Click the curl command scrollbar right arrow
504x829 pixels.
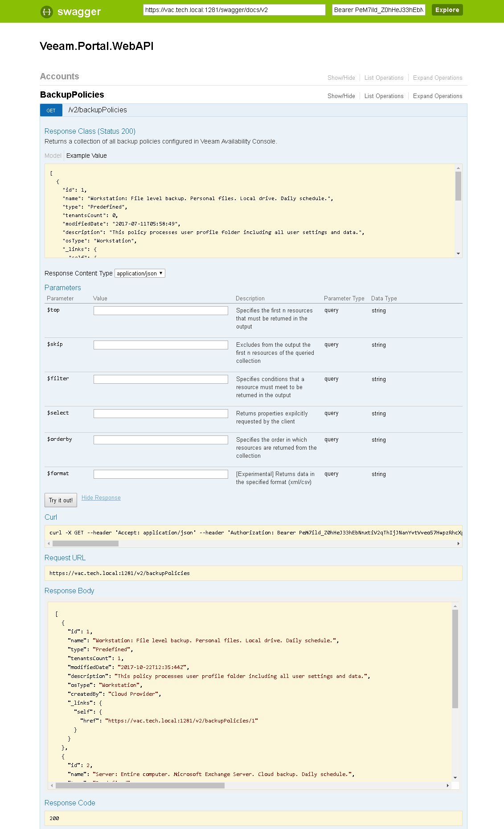point(459,544)
